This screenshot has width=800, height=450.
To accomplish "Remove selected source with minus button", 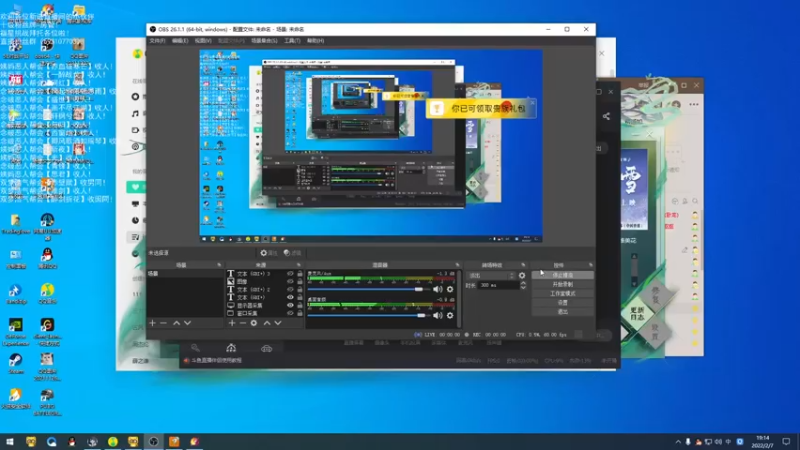I will point(243,323).
